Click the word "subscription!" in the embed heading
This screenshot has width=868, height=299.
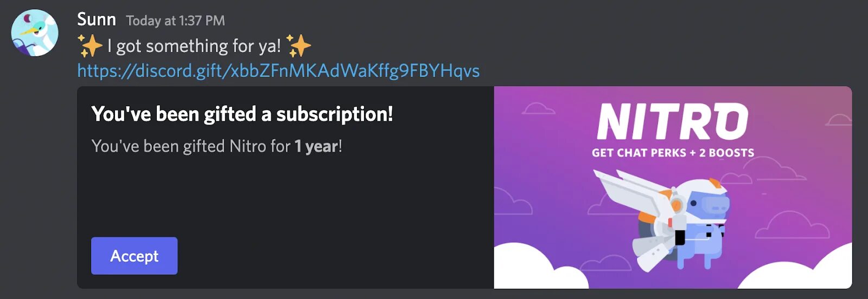coord(335,114)
